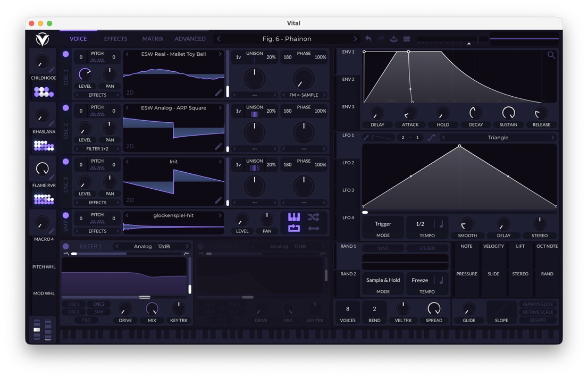Screen dimensions: 588x378
Task: Click the sampler random phase shuffle icon
Action: pos(313,217)
